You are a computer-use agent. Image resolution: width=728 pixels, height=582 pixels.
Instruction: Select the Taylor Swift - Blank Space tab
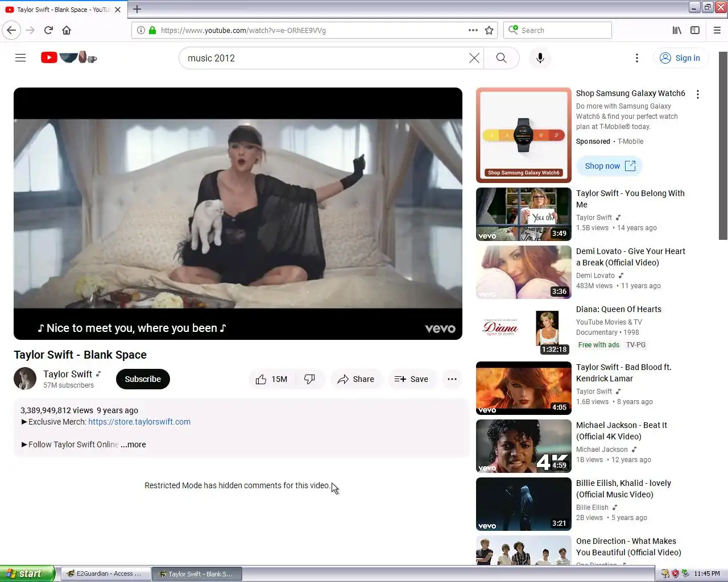[63, 10]
